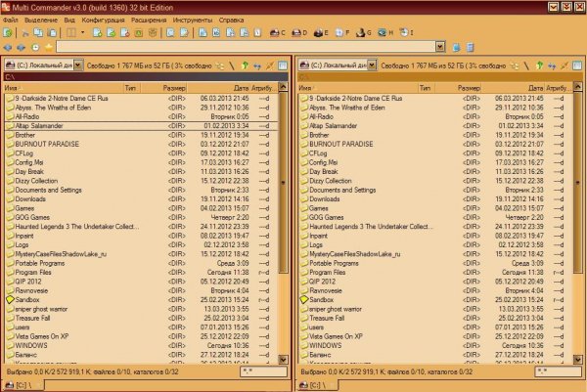Click the blue Back arrow icon
This screenshot has width=587, height=392.
[8, 48]
